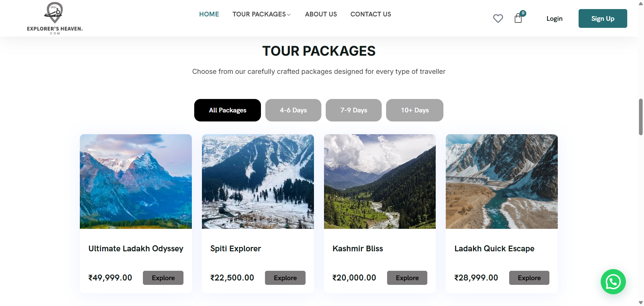Open the shopping bag cart
Image resolution: width=644 pixels, height=306 pixels.
518,18
